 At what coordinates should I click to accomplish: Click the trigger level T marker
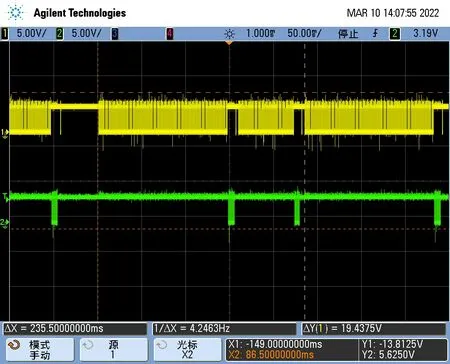(5, 196)
